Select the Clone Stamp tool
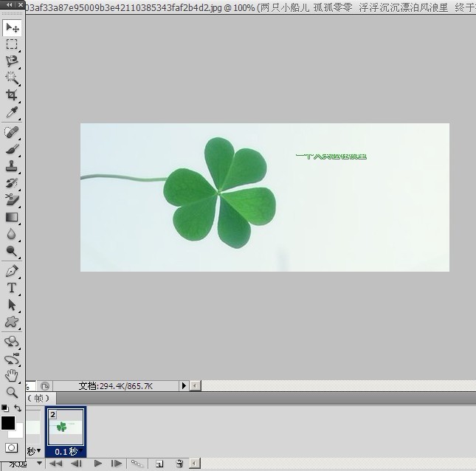 pyautogui.click(x=12, y=166)
